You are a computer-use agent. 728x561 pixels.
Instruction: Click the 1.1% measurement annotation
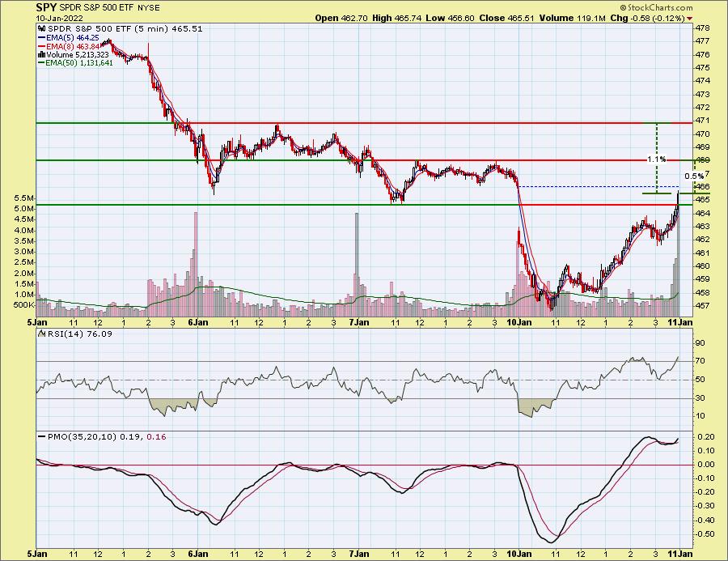coord(657,159)
